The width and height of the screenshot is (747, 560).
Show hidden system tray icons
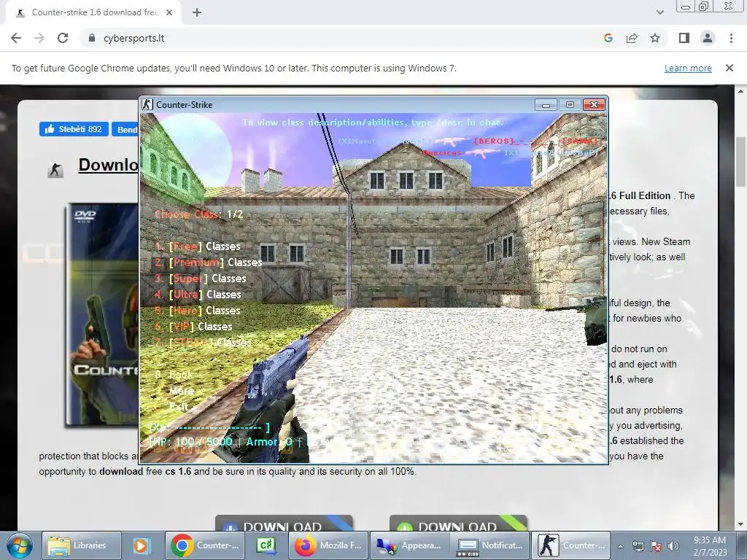point(620,546)
